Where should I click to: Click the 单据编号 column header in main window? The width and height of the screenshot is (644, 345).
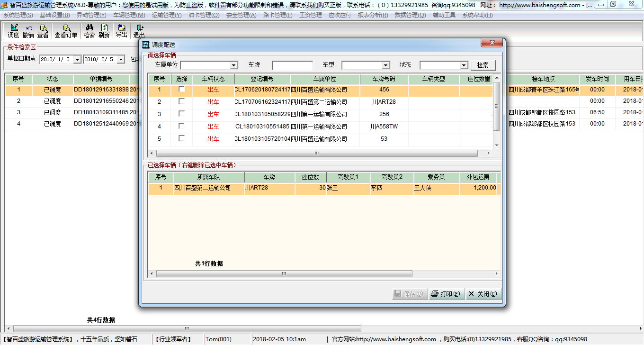(101, 79)
